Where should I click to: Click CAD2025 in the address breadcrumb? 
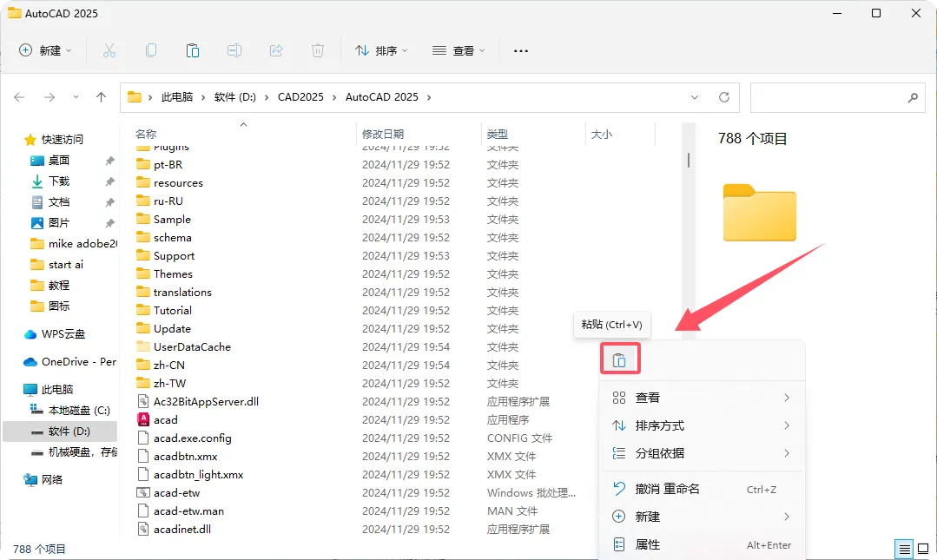tap(300, 97)
